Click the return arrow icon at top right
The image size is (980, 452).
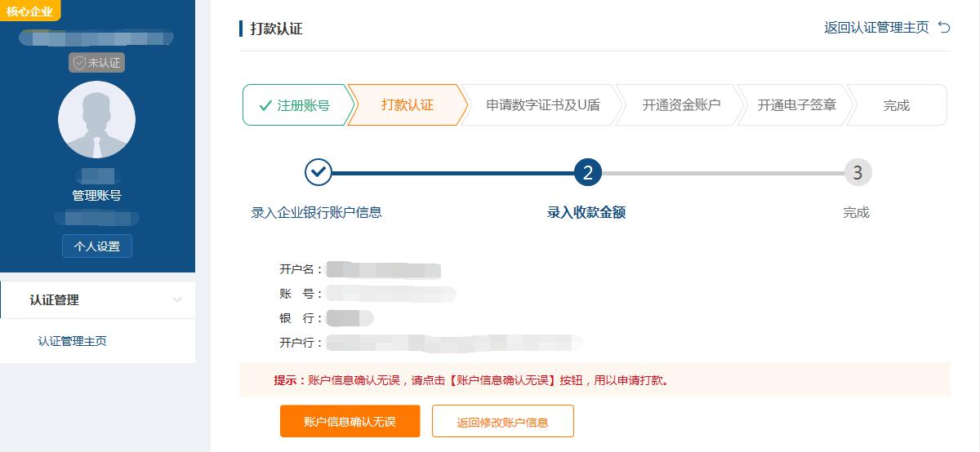[x=944, y=28]
